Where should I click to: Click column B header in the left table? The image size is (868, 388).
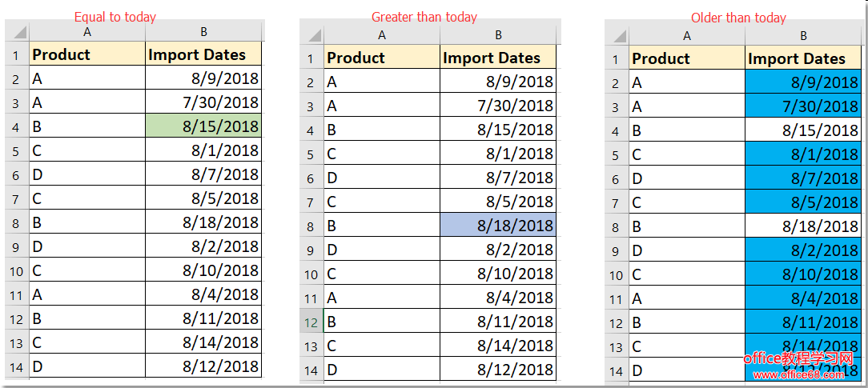(203, 33)
